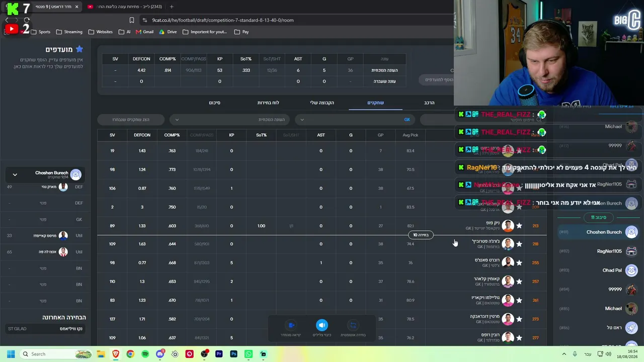This screenshot has width=644, height=362.
Task: Open the Importent for yout... bookmarks folder
Action: tap(205, 32)
